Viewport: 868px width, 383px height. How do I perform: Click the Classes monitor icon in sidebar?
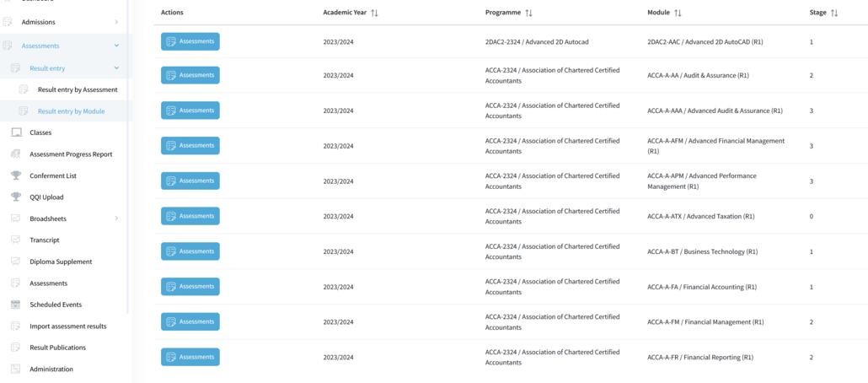(16, 132)
